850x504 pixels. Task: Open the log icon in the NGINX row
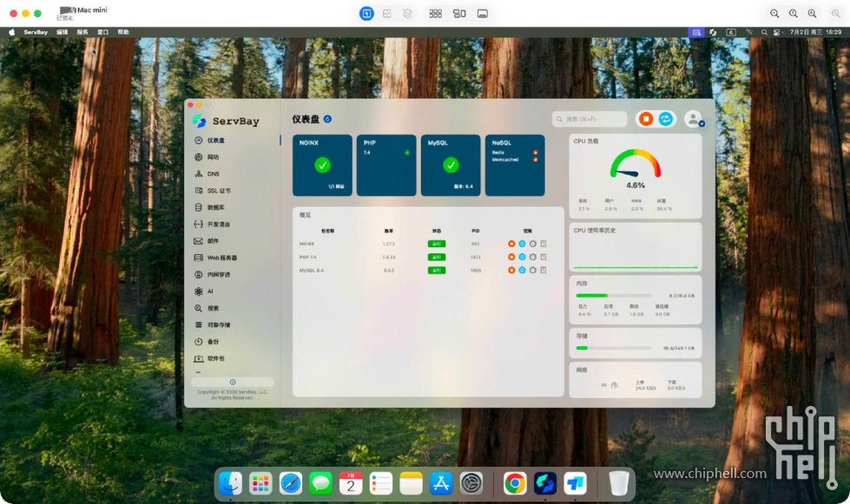[544, 244]
